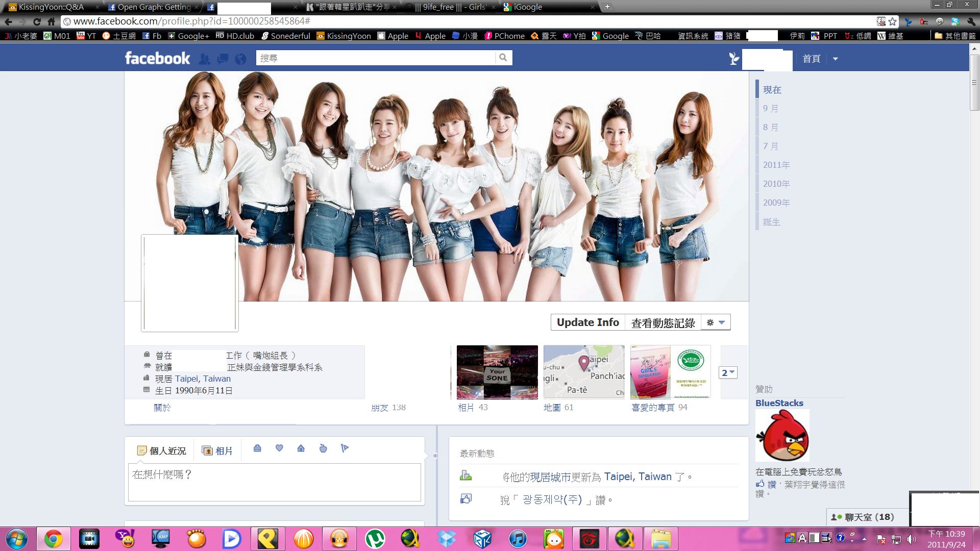Open the 地圖 map thumbnail
Screen dimensions: 980x551
(583, 372)
